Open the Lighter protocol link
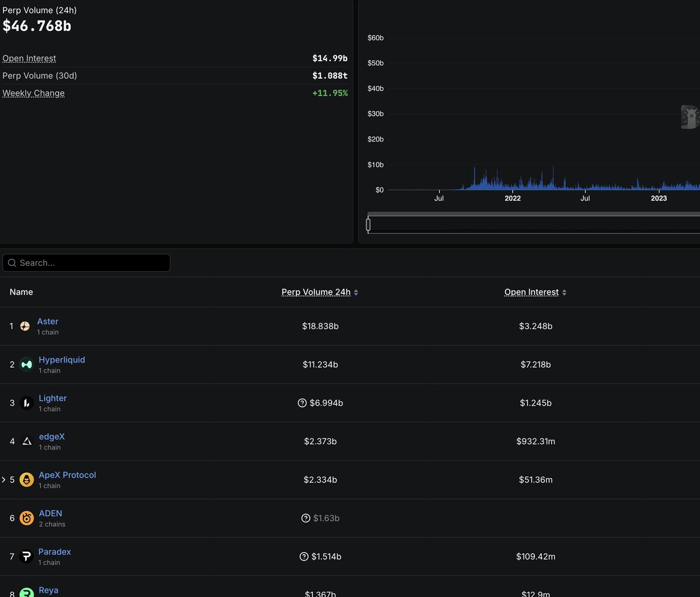This screenshot has height=597, width=700. point(52,398)
